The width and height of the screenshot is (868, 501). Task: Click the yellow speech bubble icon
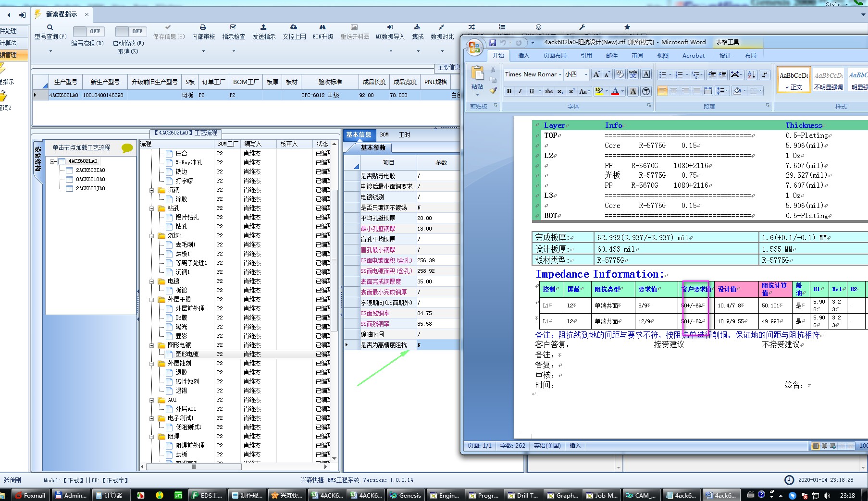(127, 148)
